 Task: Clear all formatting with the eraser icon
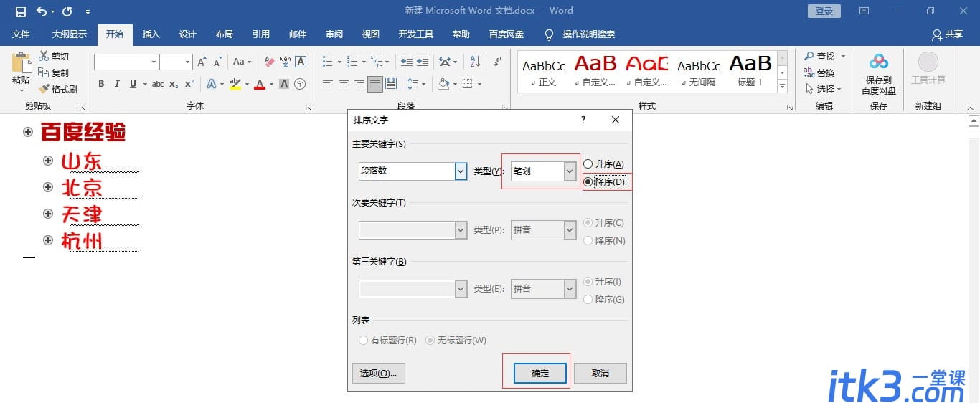(269, 62)
